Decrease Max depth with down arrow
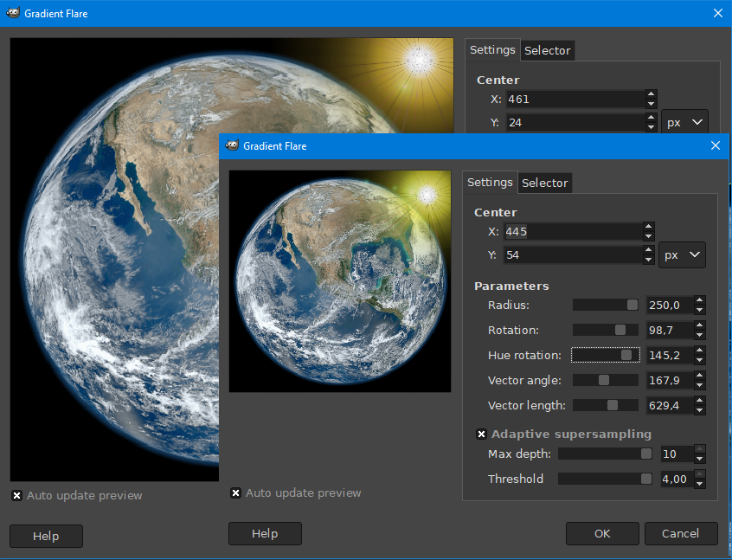Image resolution: width=732 pixels, height=560 pixels. (x=699, y=459)
